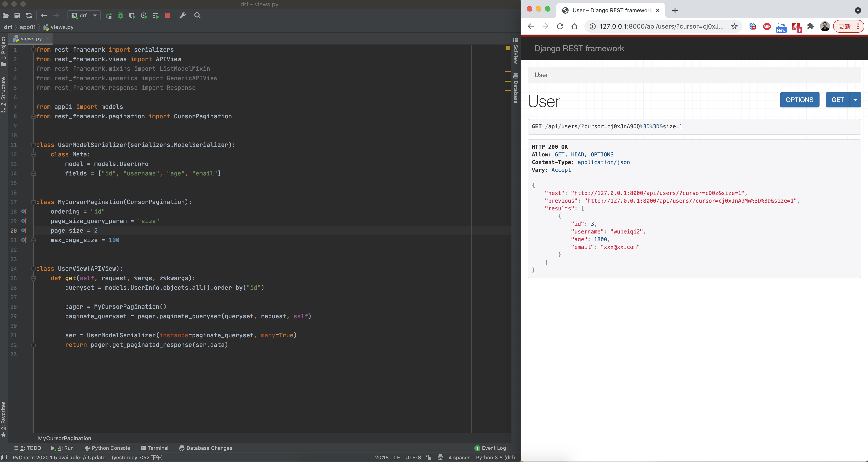The height and width of the screenshot is (462, 868).
Task: Click the Save All disk icon
Action: 17,15
